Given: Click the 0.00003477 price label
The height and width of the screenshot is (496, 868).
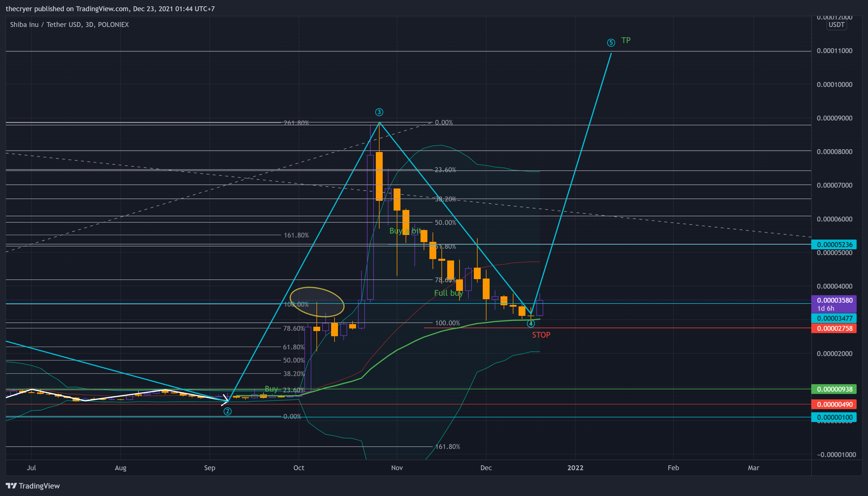Looking at the screenshot, I should (834, 318).
